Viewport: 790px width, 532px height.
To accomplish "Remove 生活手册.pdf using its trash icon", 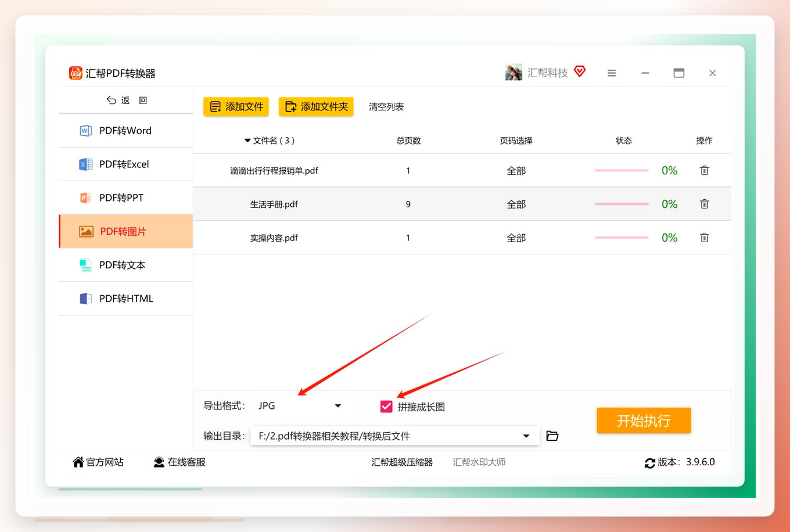I will pyautogui.click(x=704, y=204).
